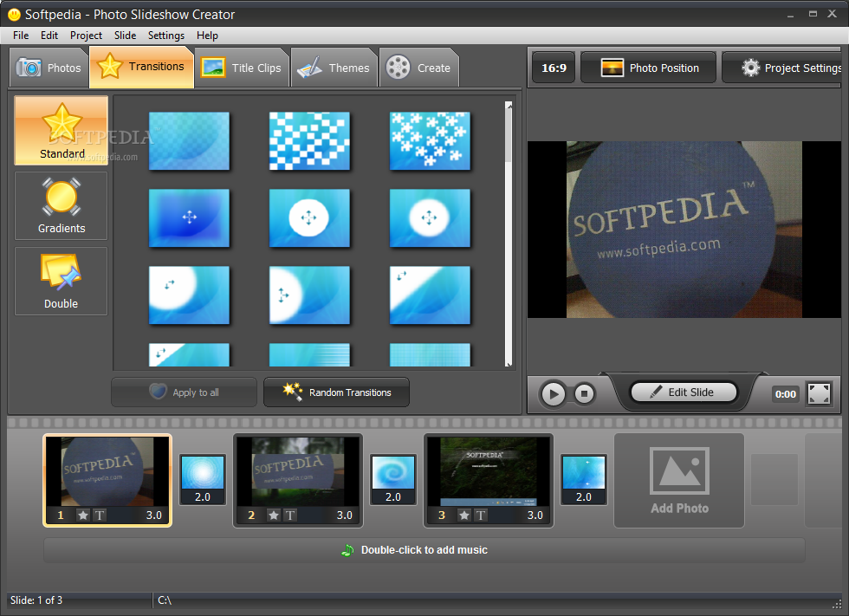Toggle fullscreen preview
Screen dimensions: 849x616
(x=819, y=393)
